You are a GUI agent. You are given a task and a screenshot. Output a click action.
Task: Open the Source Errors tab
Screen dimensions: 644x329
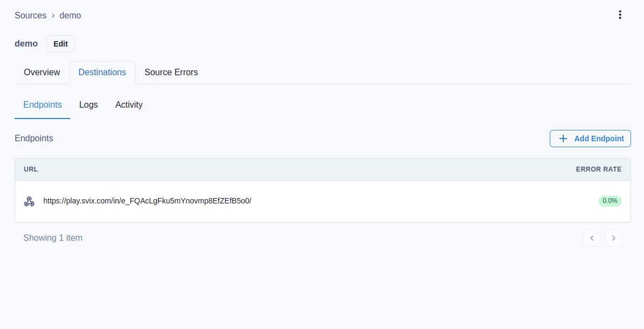point(171,72)
